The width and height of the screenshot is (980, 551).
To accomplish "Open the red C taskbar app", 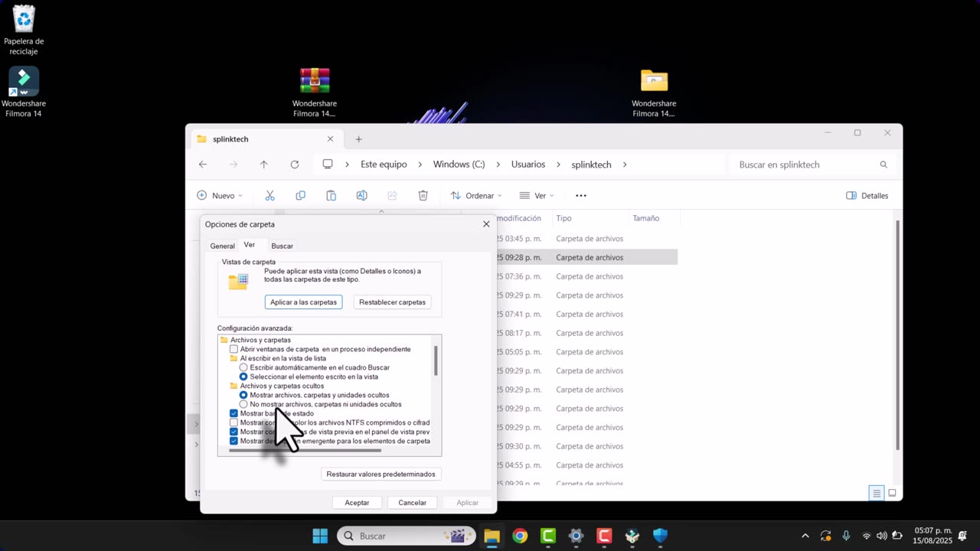I will pyautogui.click(x=604, y=536).
